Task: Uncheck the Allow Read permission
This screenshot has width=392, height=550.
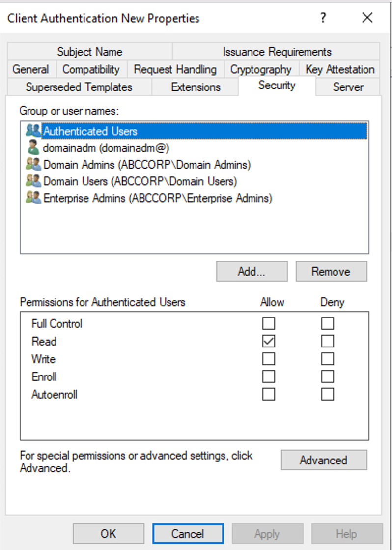Action: (x=269, y=341)
